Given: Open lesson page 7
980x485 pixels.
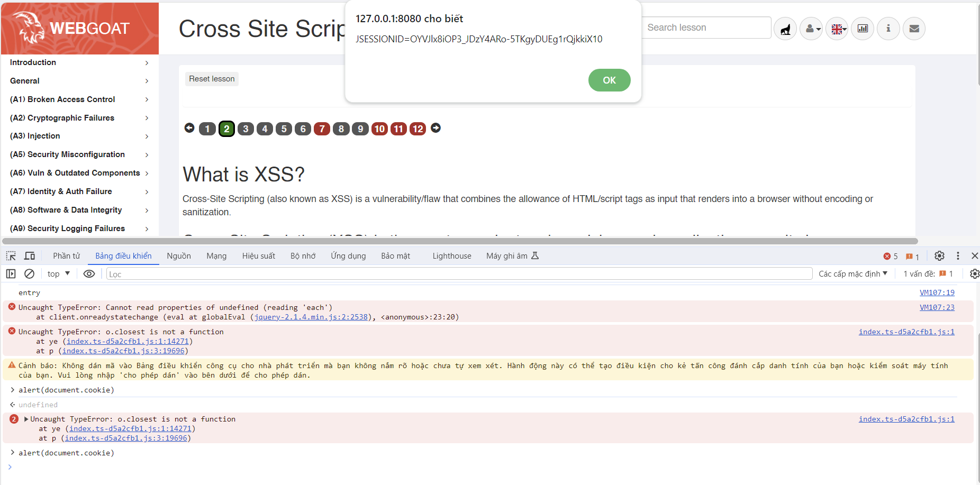Looking at the screenshot, I should (322, 129).
